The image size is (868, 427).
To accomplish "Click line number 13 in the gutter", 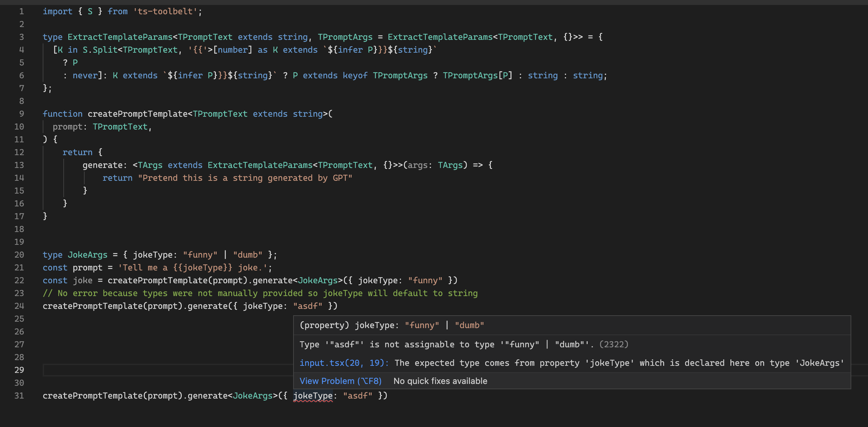I will click(19, 165).
